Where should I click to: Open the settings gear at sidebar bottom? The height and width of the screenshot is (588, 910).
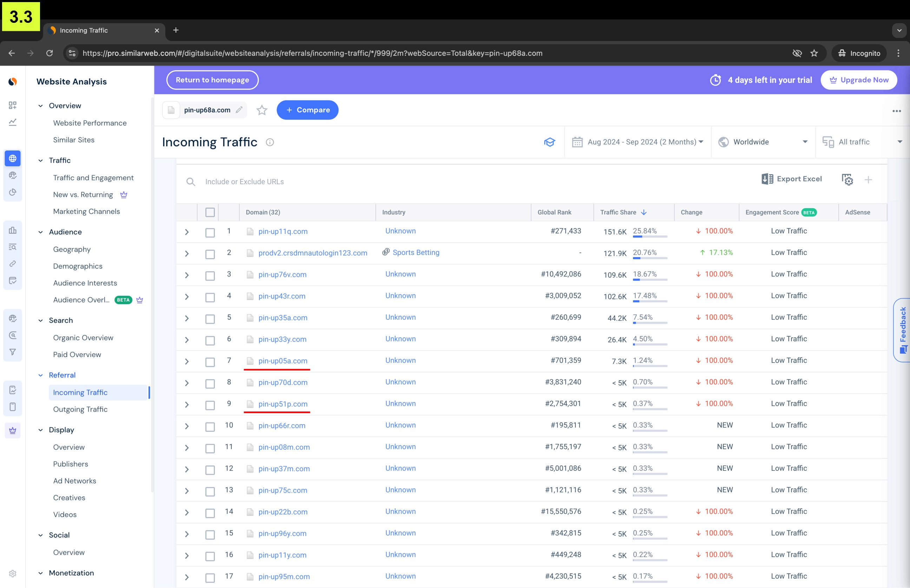tap(13, 574)
